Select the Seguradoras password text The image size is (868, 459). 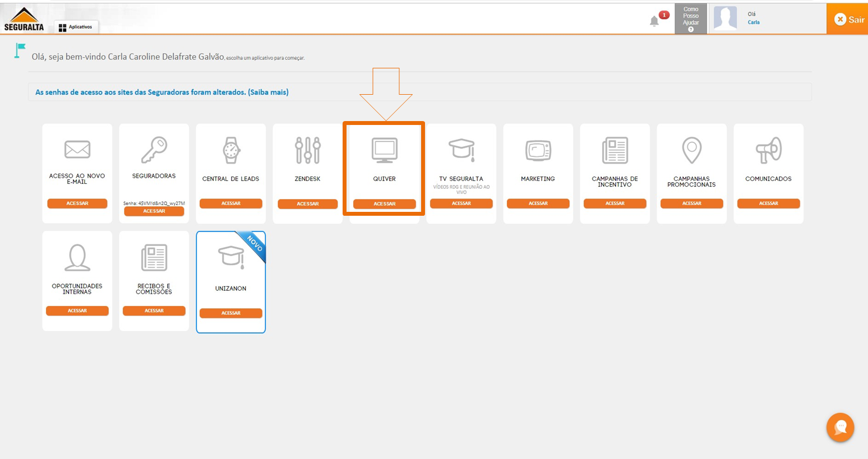pos(154,203)
